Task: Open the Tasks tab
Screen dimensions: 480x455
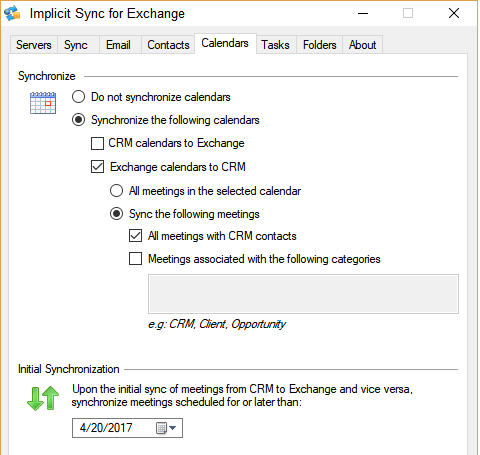Action: pyautogui.click(x=275, y=45)
